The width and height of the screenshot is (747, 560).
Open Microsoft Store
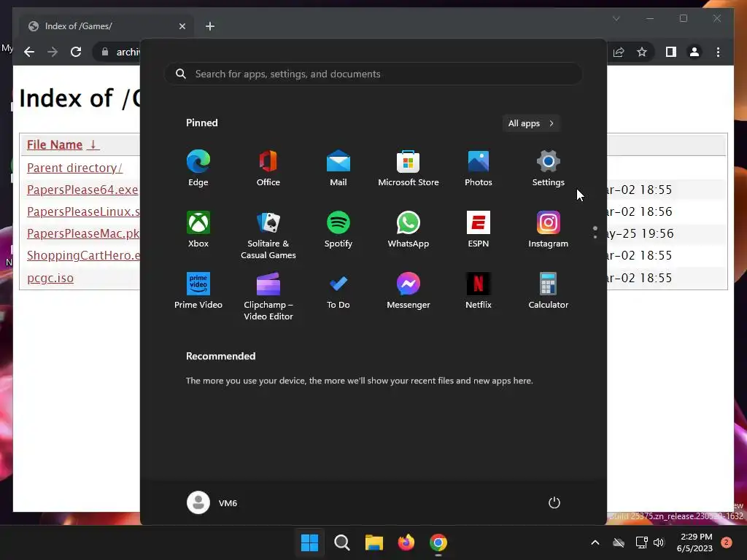click(409, 168)
